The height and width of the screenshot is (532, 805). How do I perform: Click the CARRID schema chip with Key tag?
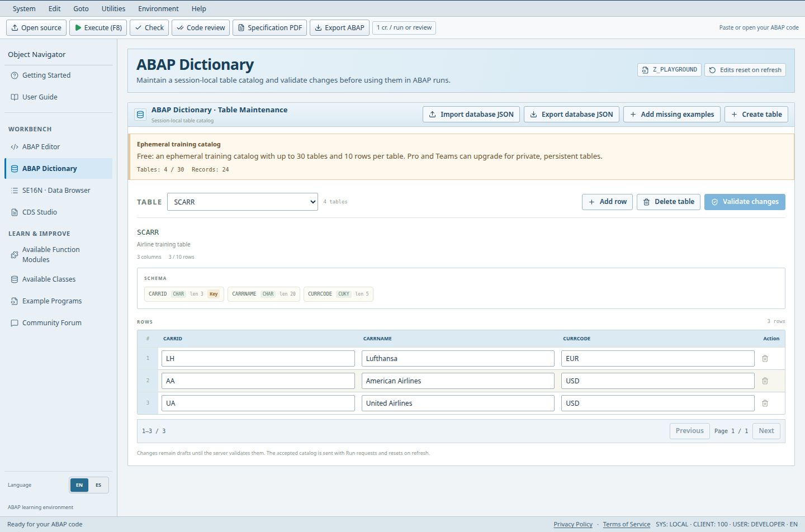click(x=184, y=294)
